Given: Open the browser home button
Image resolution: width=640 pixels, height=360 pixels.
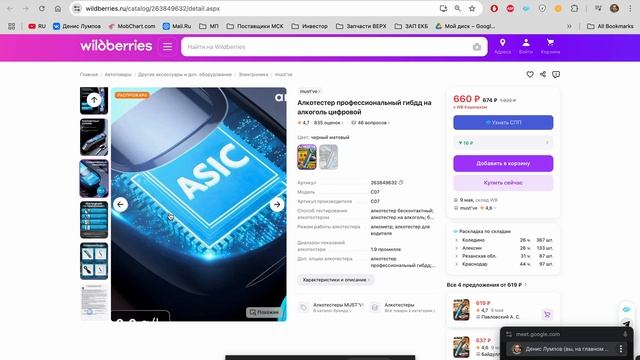Looking at the screenshot, I should point(58,9).
